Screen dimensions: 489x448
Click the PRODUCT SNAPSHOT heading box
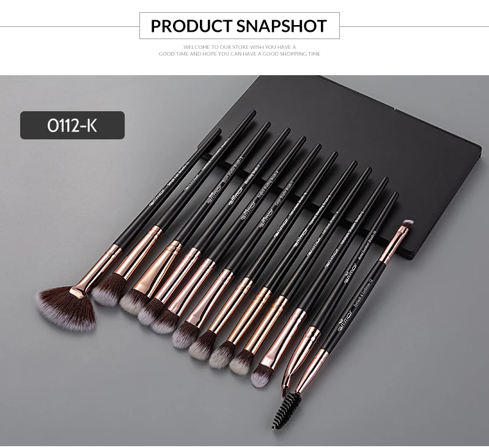pos(239,26)
